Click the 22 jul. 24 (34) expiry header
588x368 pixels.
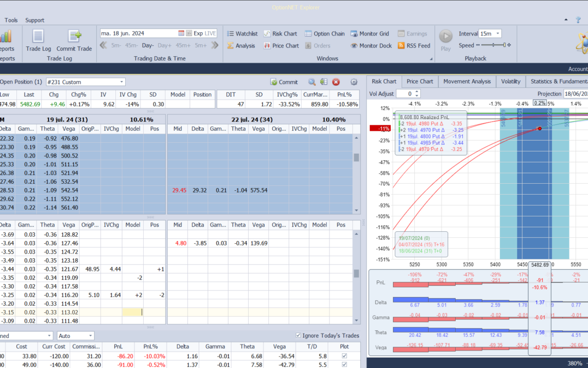click(x=251, y=119)
